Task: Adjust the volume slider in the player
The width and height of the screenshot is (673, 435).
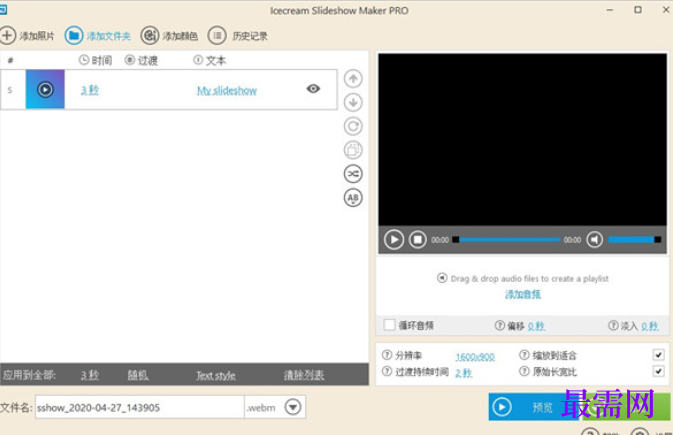Action: 634,240
